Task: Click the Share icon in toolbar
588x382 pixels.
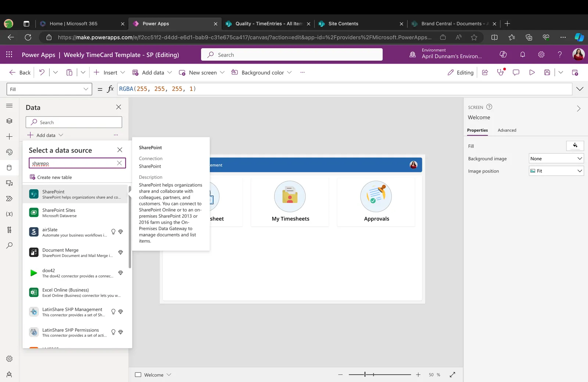Action: [x=485, y=72]
